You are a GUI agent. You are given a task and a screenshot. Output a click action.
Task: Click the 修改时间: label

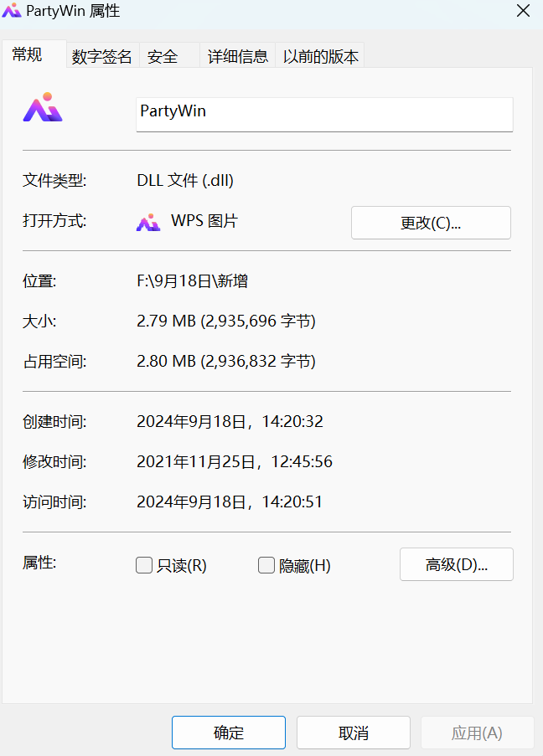pyautogui.click(x=54, y=461)
